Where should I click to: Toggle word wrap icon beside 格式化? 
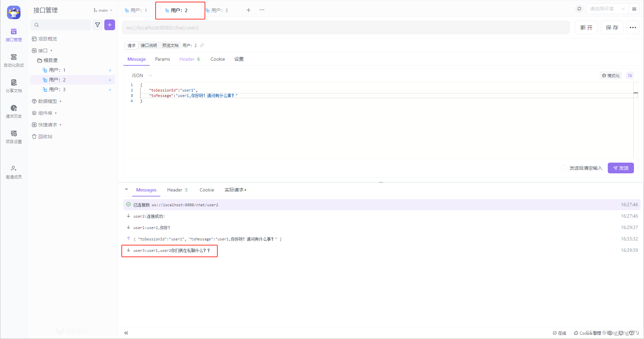pos(630,76)
